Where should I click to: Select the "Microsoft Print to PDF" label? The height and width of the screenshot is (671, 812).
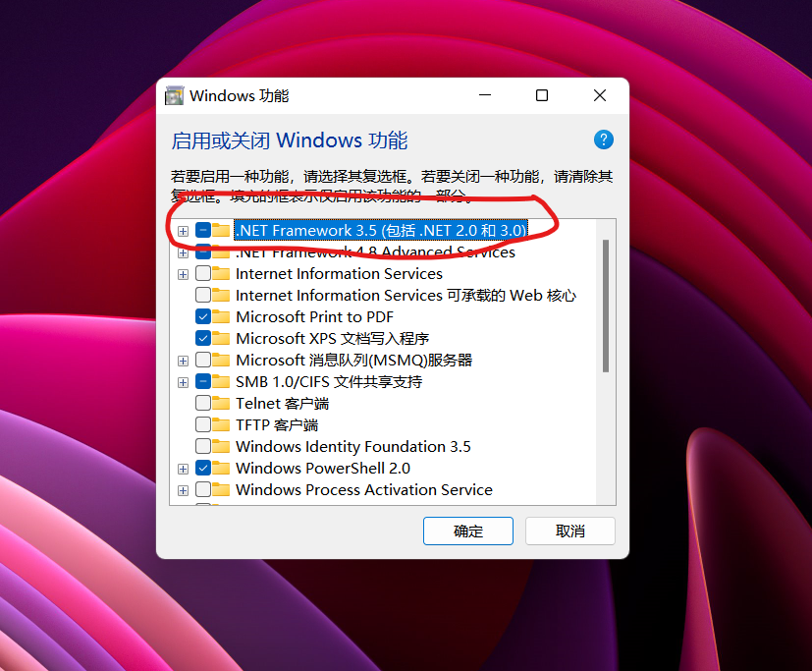click(314, 316)
